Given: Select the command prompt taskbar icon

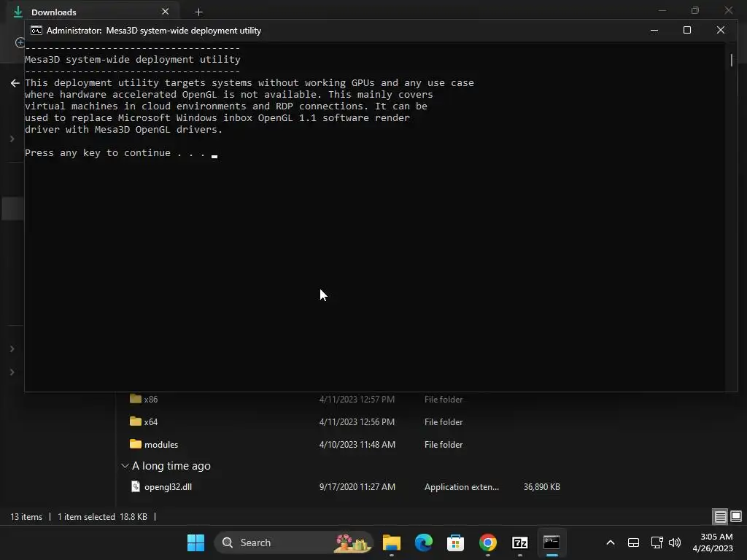Looking at the screenshot, I should [551, 542].
